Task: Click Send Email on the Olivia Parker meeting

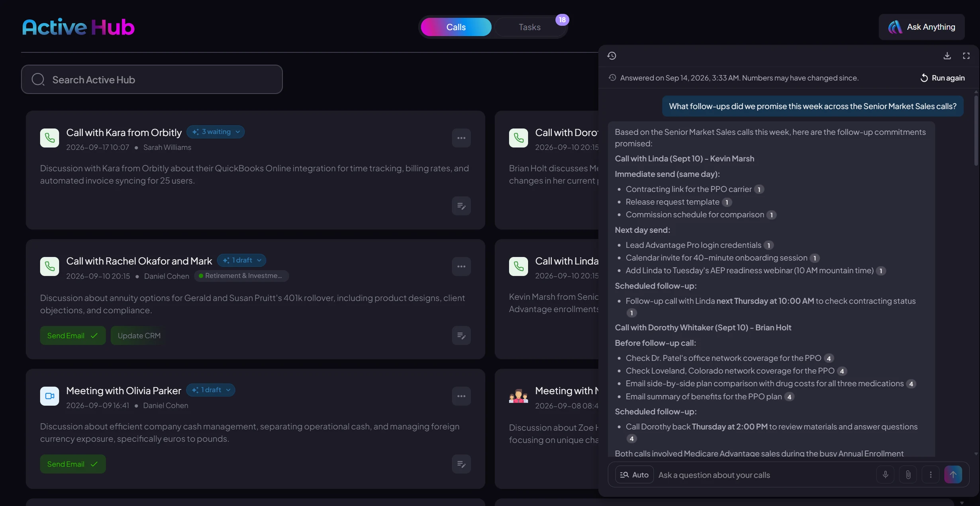Action: click(x=73, y=464)
